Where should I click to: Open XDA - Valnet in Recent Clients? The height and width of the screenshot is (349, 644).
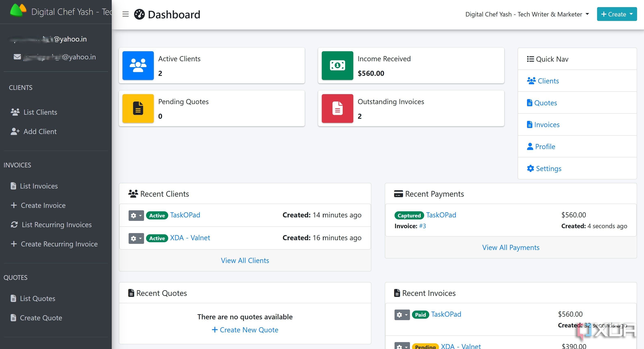190,238
